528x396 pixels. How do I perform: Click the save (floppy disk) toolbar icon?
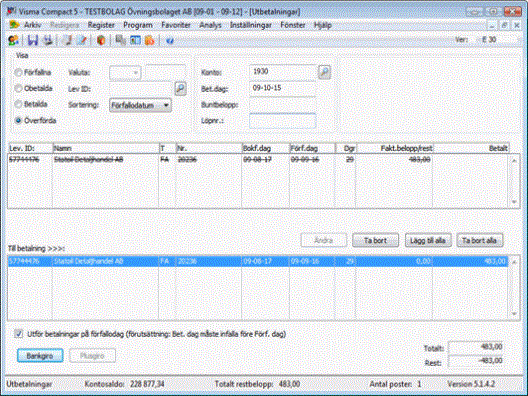pyautogui.click(x=33, y=40)
